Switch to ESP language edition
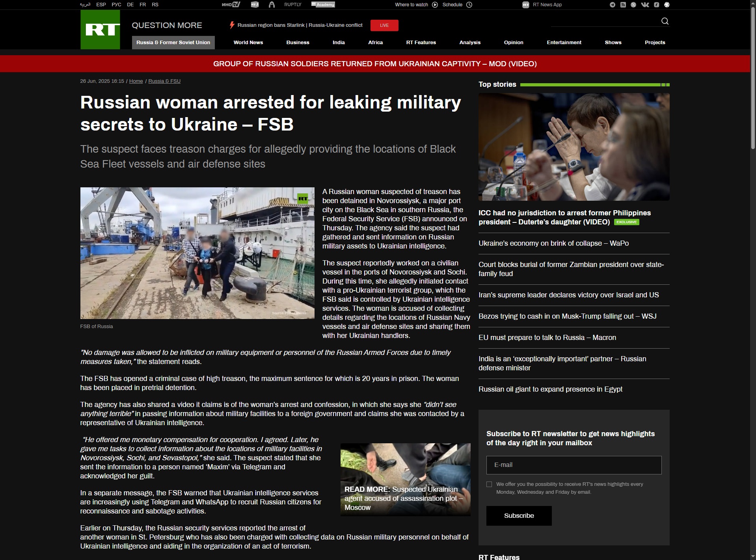Viewport: 756px width, 560px height. tap(101, 5)
